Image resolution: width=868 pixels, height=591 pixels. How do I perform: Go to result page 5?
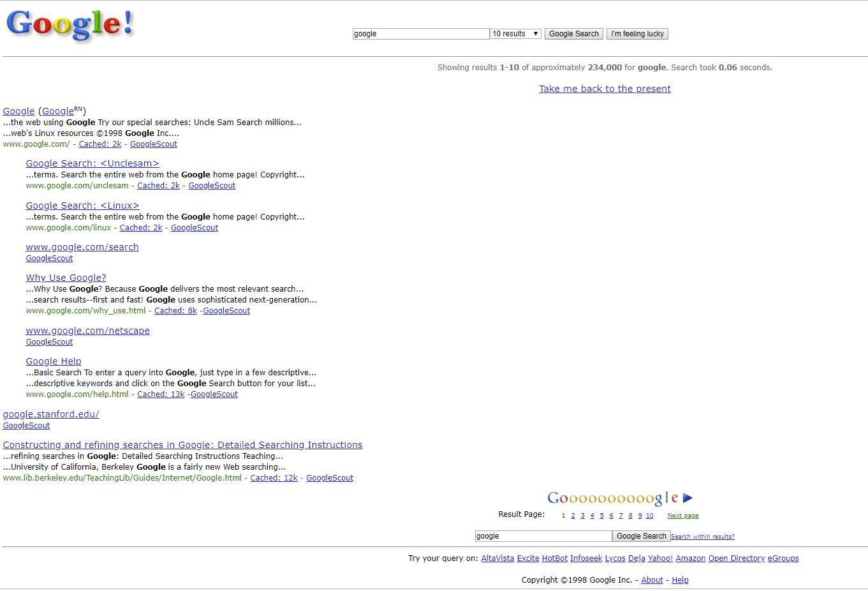(601, 516)
